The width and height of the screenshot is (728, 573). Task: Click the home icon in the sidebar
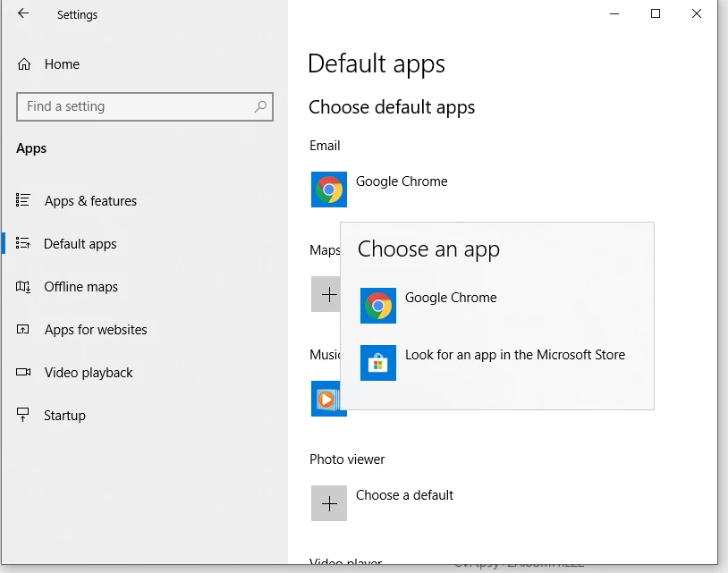click(x=24, y=64)
